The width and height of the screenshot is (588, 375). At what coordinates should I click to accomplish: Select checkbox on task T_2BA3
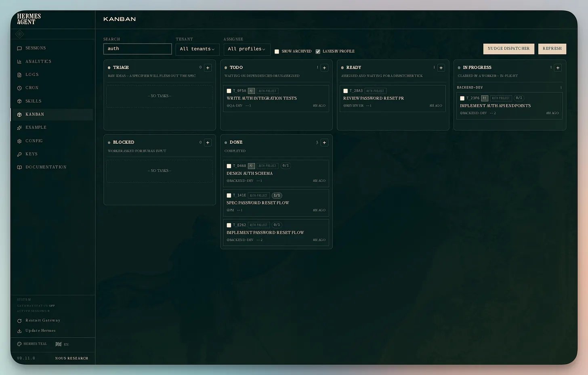345,91
